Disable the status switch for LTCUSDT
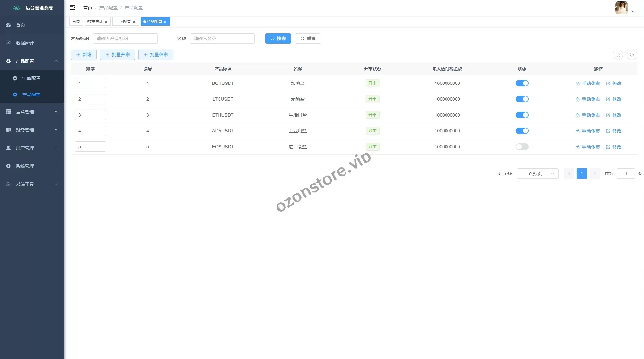 pyautogui.click(x=522, y=99)
